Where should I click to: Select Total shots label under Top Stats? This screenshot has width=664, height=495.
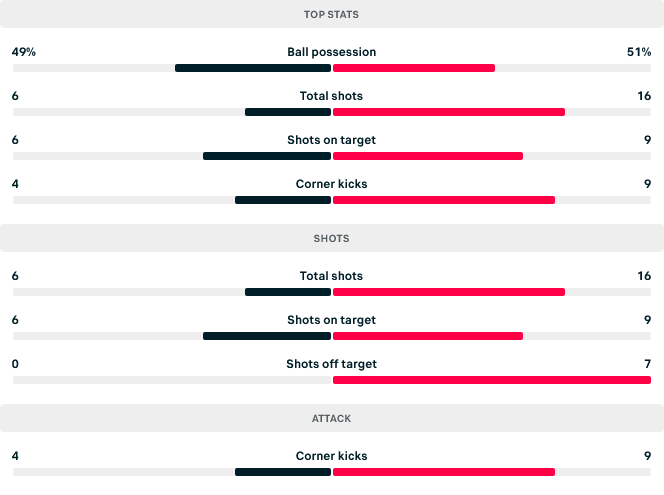coord(331,96)
